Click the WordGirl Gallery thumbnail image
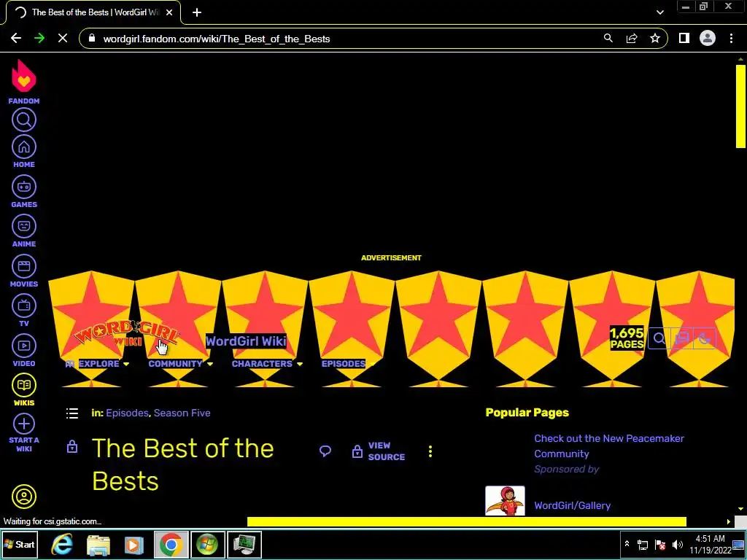This screenshot has height=560, width=747. 505,500
